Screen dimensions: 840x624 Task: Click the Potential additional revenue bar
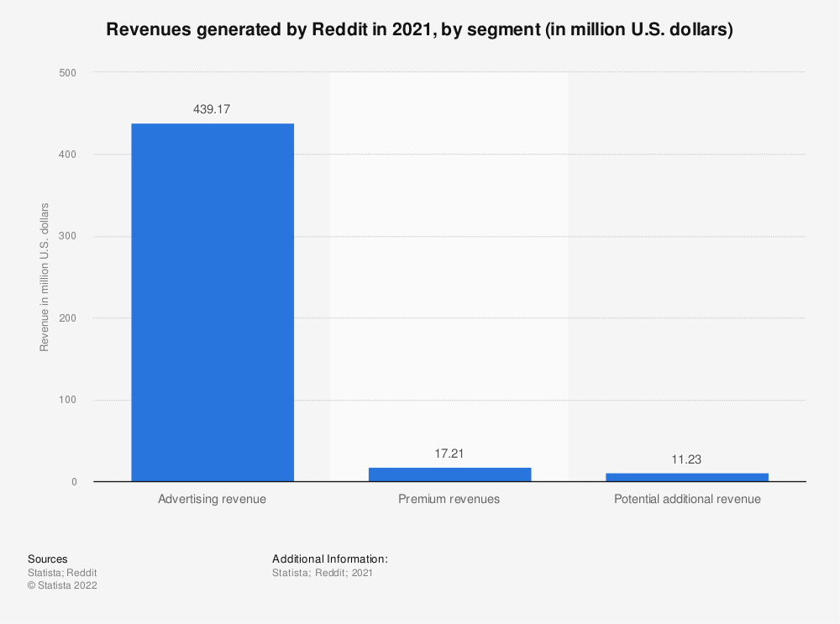pyautogui.click(x=686, y=477)
